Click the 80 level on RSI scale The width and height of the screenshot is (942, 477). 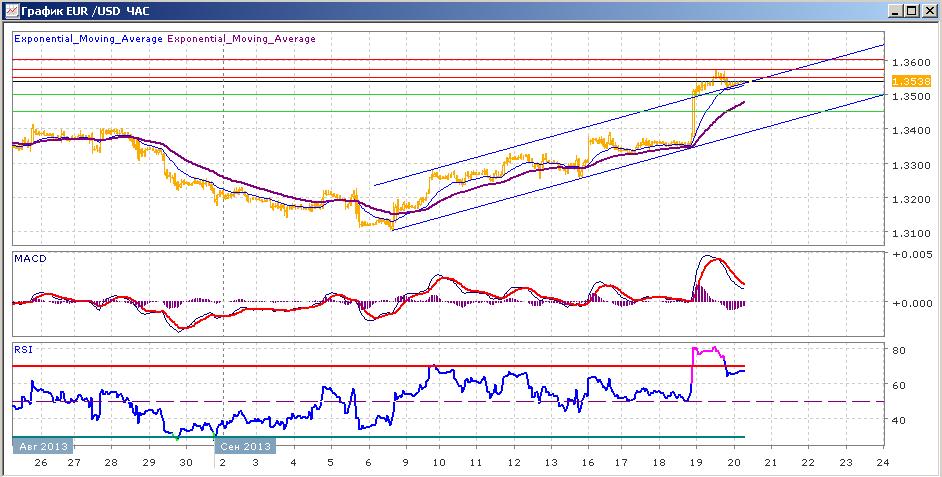(899, 350)
